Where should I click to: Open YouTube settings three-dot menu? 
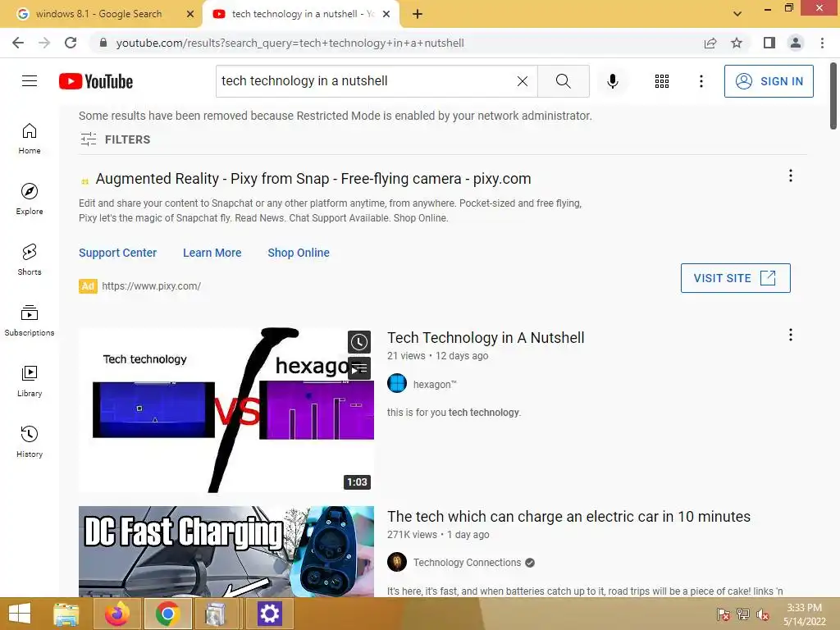(x=701, y=81)
